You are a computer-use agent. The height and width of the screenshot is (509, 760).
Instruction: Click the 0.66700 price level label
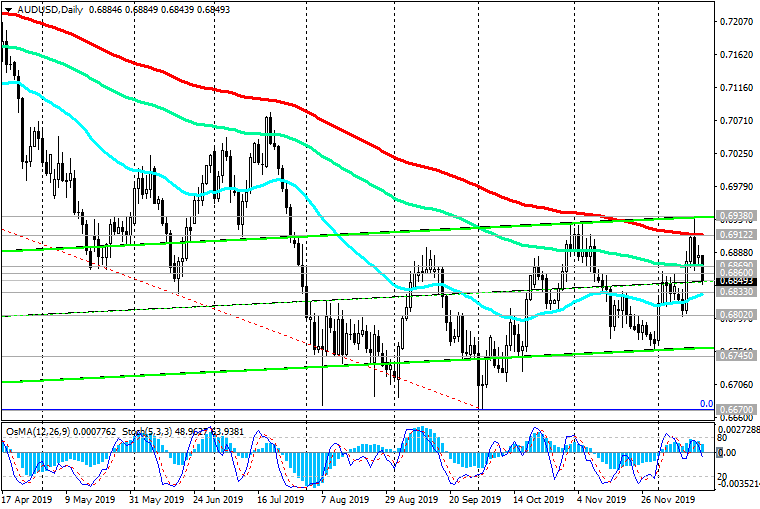[736, 409]
